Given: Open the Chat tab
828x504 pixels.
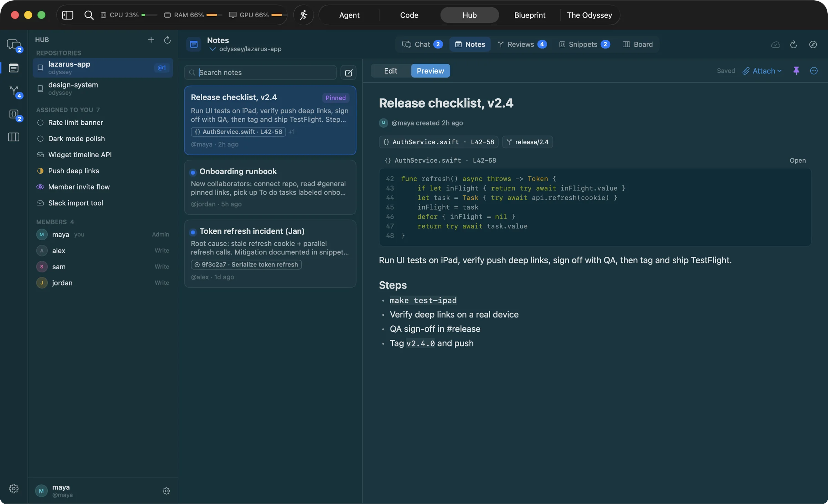Looking at the screenshot, I should (422, 44).
